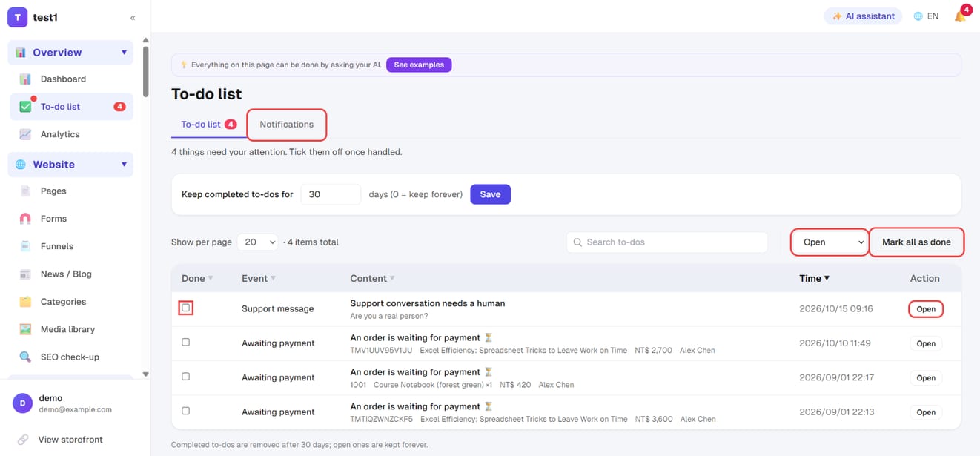Click the sidebar scrollbar up arrow

[145, 40]
